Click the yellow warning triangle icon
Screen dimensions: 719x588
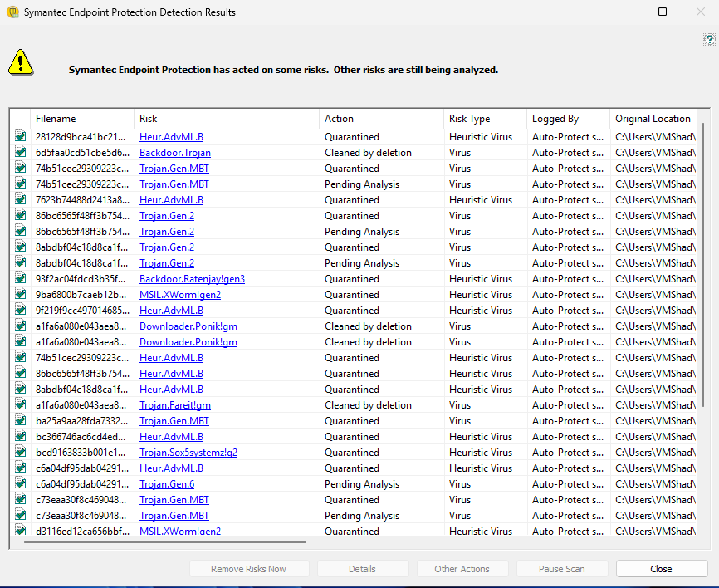21,62
